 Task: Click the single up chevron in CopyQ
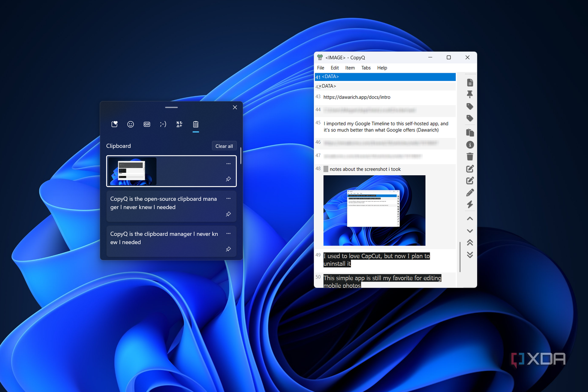[470, 219]
